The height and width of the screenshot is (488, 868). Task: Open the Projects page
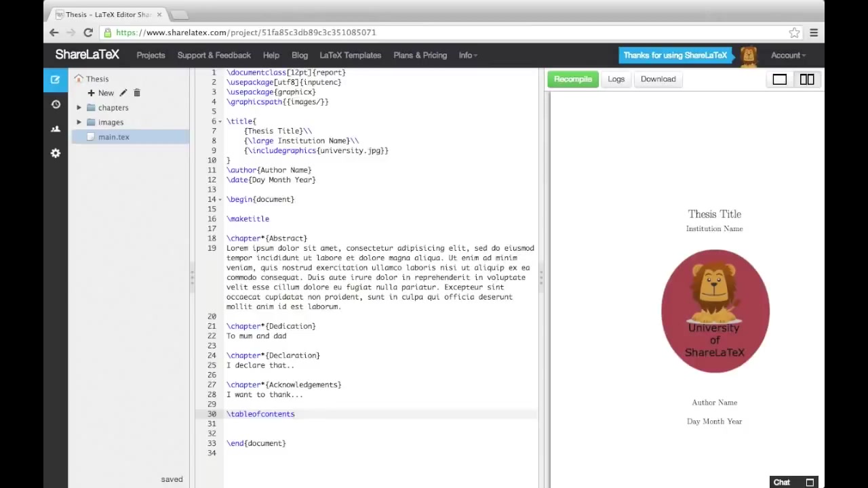(151, 56)
